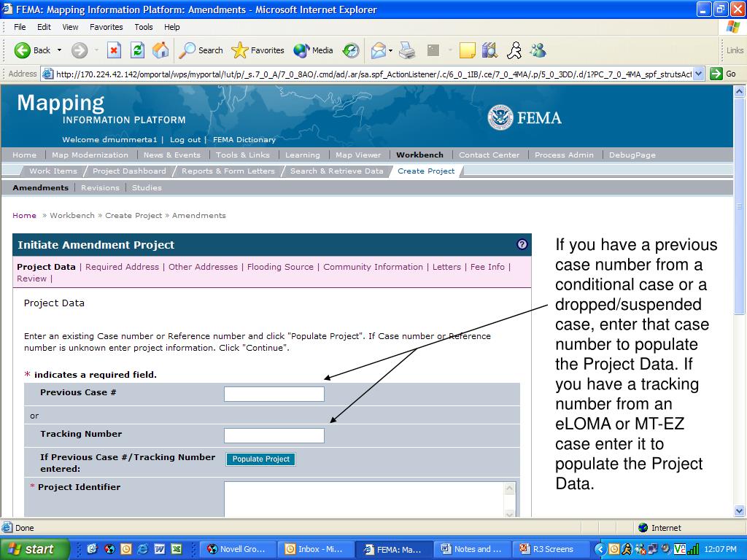Click the Refresh page icon
The height and width of the screenshot is (560, 747).
[137, 50]
